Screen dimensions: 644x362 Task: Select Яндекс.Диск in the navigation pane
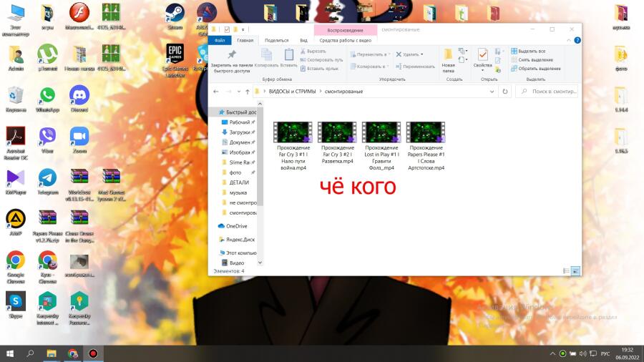[238, 239]
